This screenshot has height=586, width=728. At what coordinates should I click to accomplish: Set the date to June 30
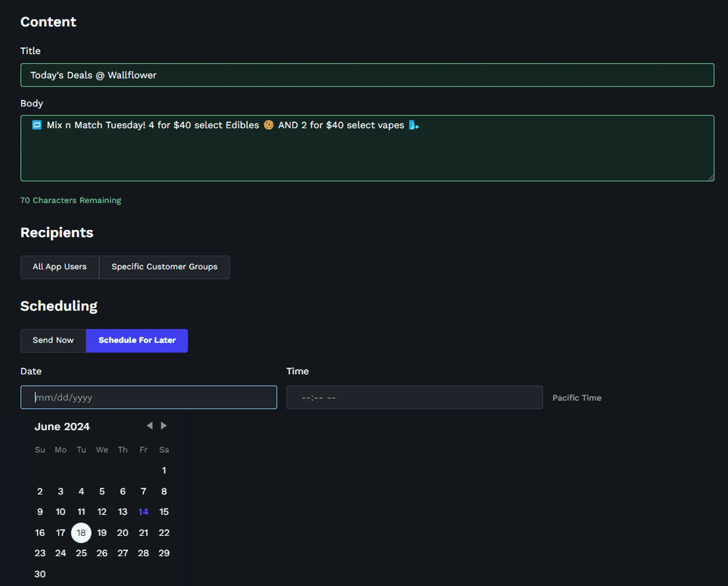(x=40, y=574)
